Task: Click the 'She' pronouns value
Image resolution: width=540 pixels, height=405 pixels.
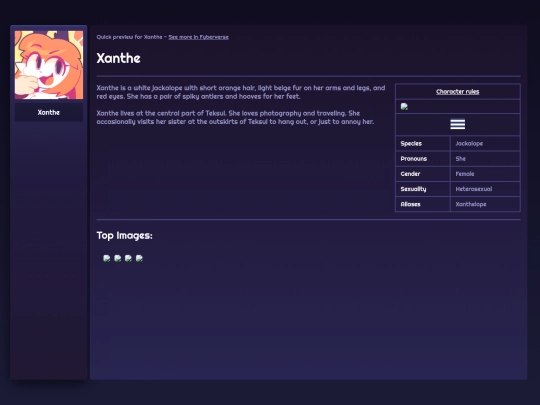Action: [485, 158]
